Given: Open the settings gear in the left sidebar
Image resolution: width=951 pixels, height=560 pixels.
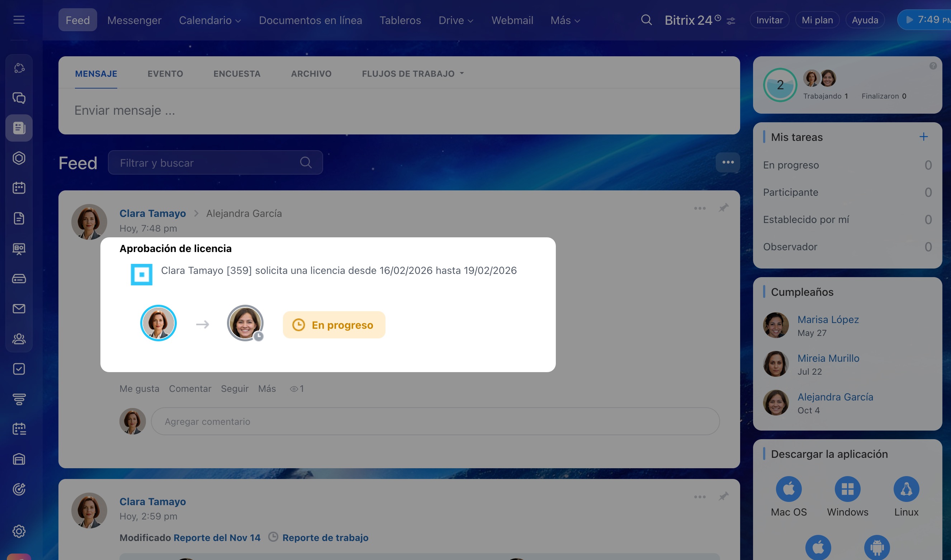Looking at the screenshot, I should tap(19, 531).
